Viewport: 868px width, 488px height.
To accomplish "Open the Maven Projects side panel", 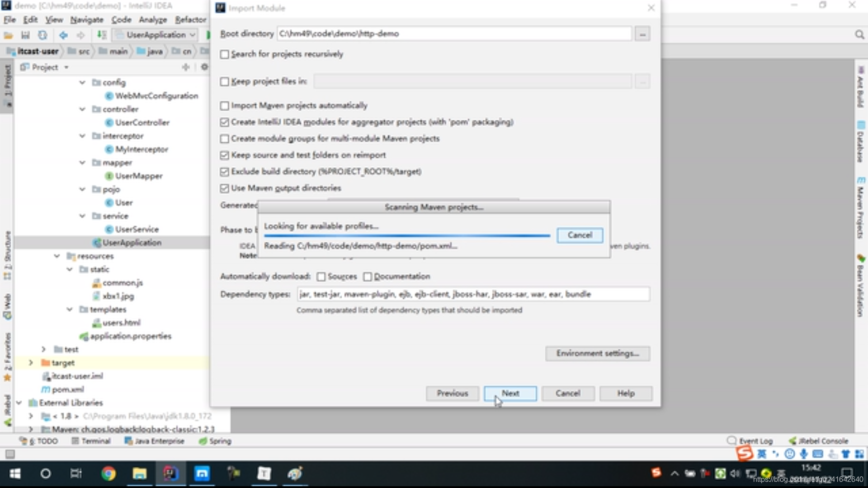I will point(860,208).
